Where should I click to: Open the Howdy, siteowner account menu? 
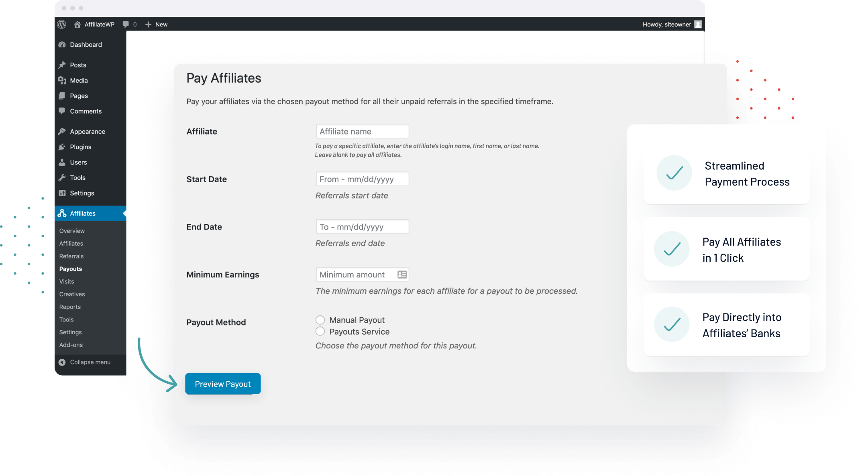pyautogui.click(x=668, y=24)
